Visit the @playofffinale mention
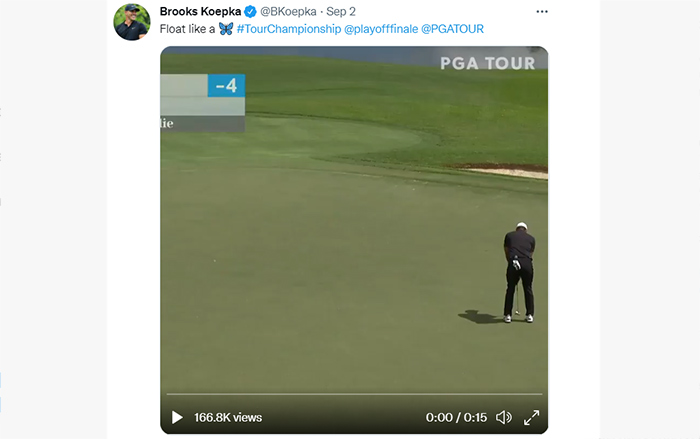The height and width of the screenshot is (439, 700). coord(381,29)
